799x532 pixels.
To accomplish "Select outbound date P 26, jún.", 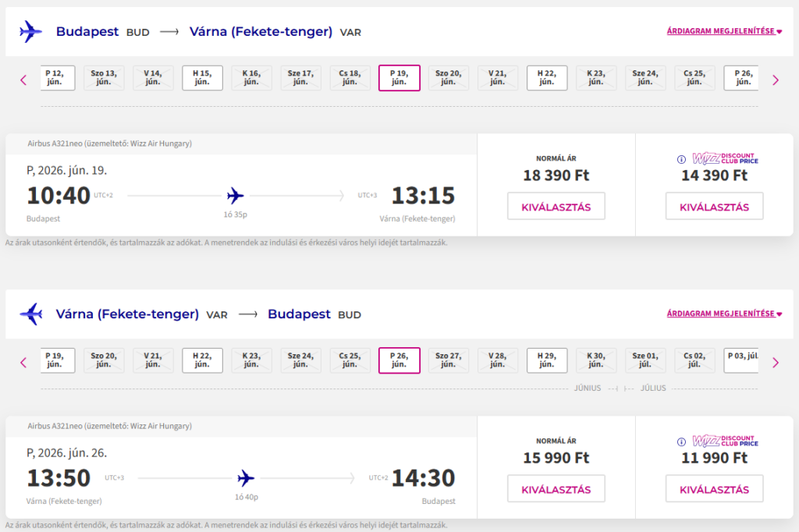I will (x=743, y=77).
